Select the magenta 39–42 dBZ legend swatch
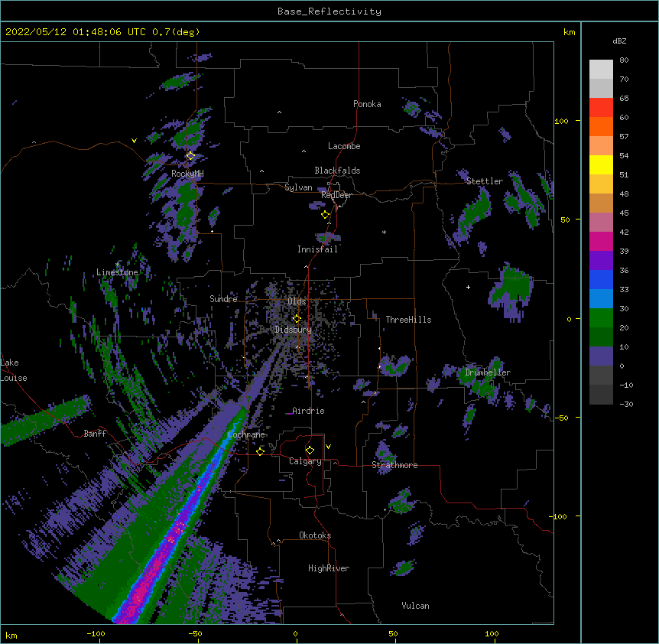659x644 pixels. coord(601,241)
